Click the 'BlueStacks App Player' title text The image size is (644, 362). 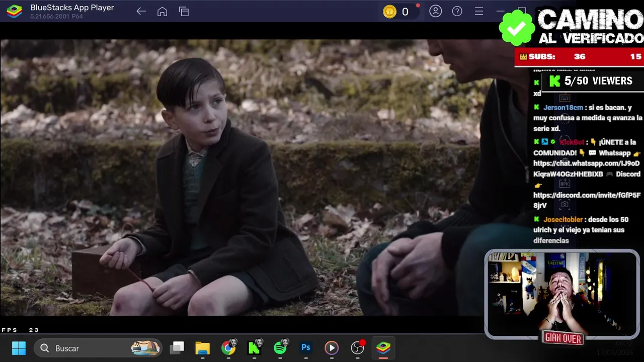pos(72,8)
